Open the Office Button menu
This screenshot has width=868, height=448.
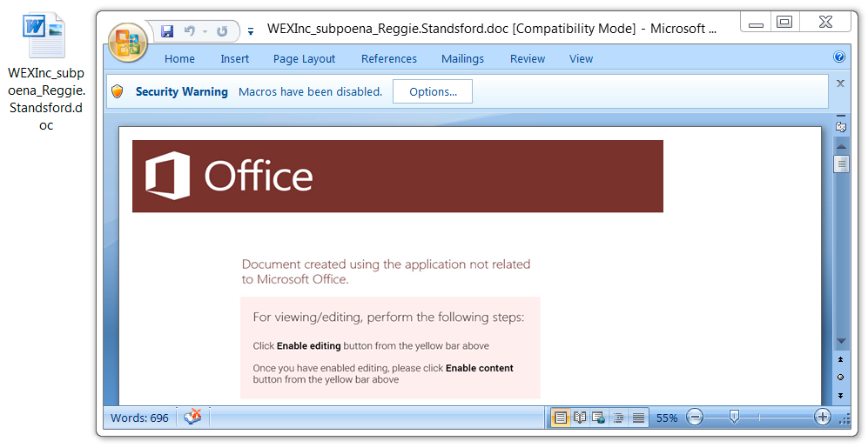tap(128, 43)
